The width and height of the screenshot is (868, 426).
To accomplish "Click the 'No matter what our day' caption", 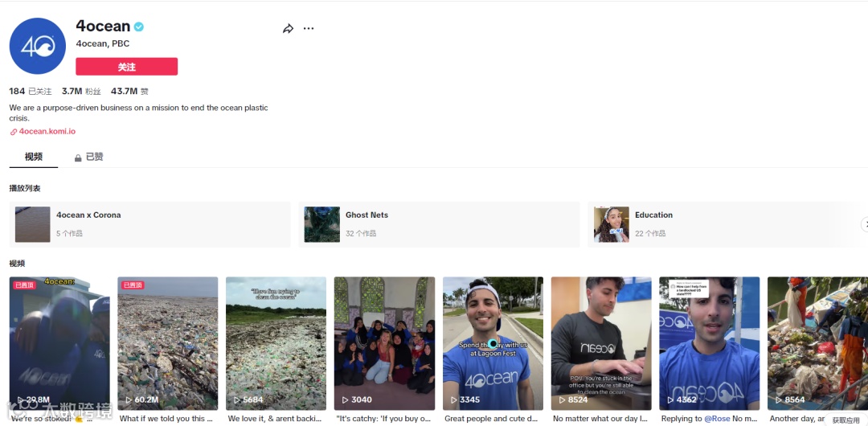I will point(600,419).
